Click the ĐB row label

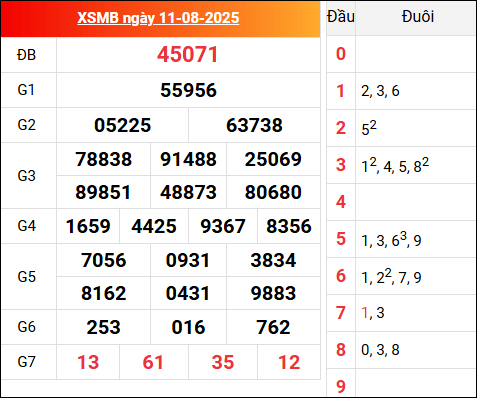[26, 55]
